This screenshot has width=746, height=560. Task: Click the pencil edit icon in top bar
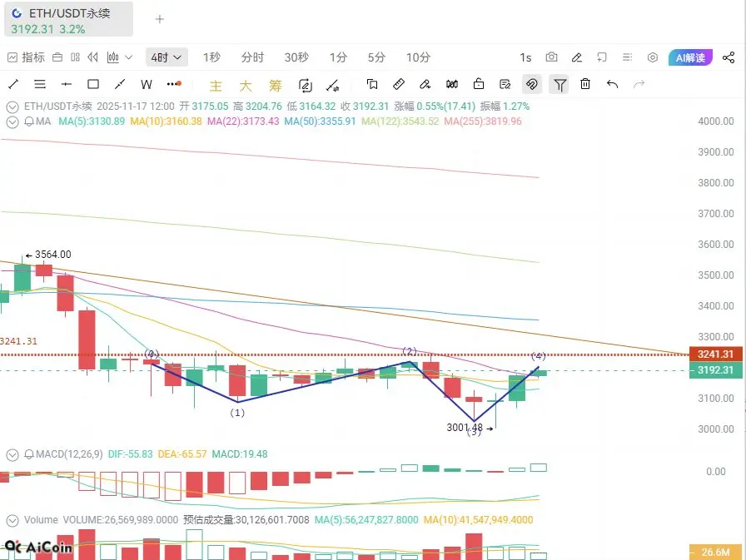[x=577, y=57]
